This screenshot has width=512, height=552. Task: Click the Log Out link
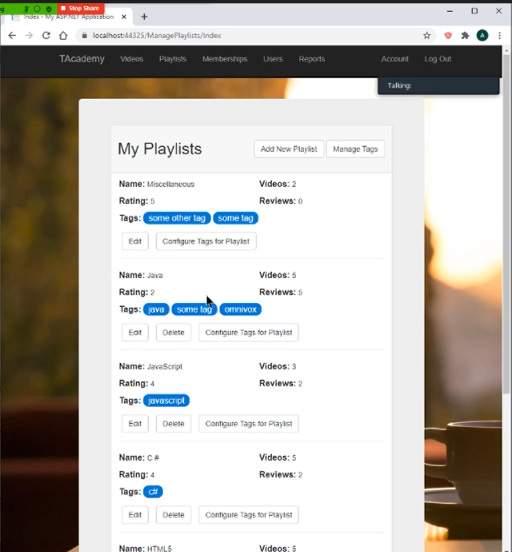click(438, 59)
